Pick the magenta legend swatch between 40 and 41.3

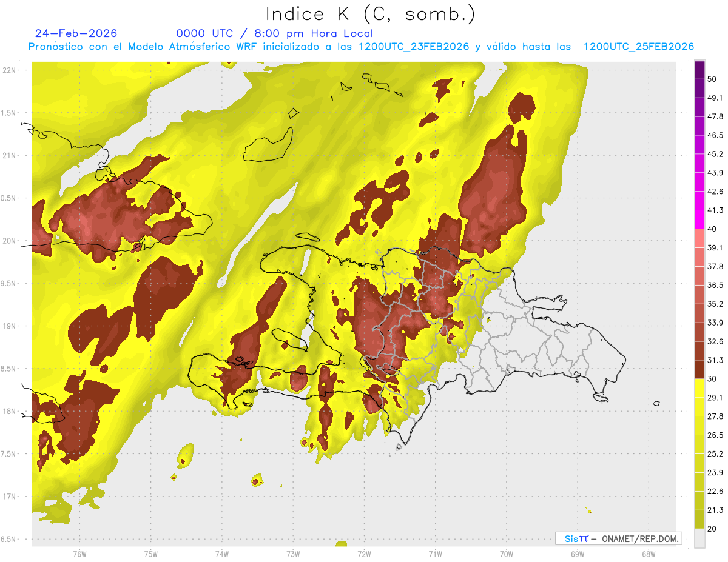point(699,219)
